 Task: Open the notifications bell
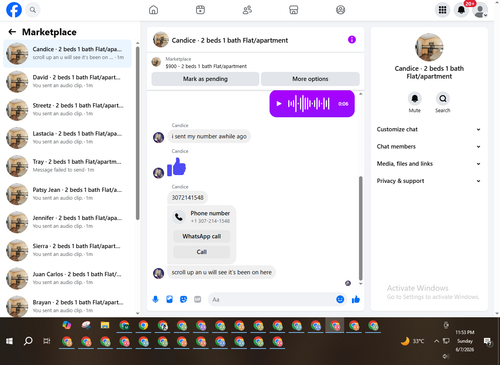point(461,10)
